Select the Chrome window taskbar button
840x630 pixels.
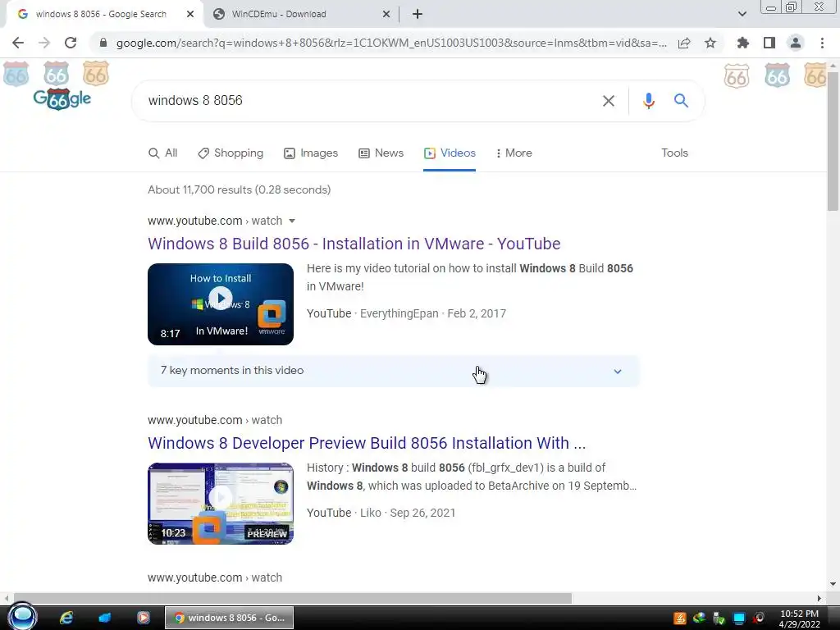tap(230, 618)
